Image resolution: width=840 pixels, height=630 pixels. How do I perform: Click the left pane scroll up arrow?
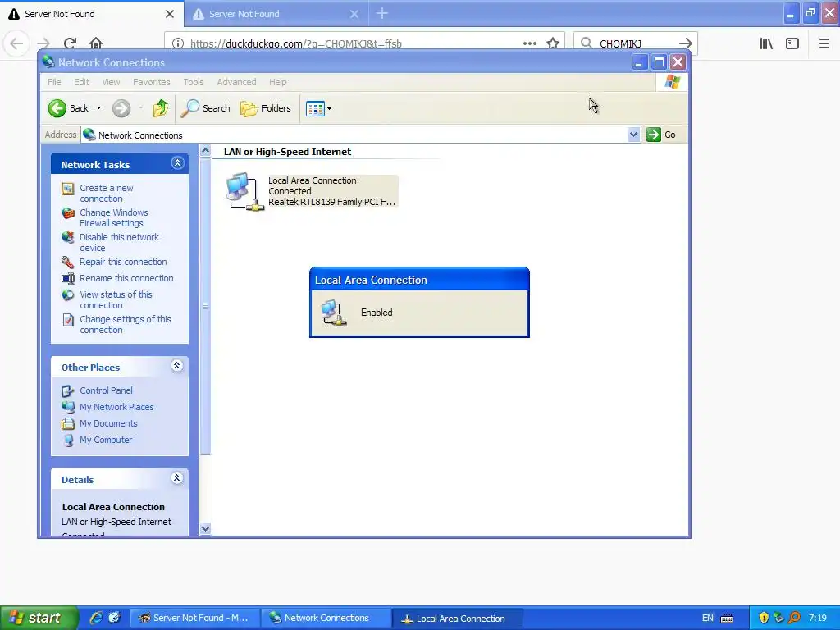click(205, 151)
